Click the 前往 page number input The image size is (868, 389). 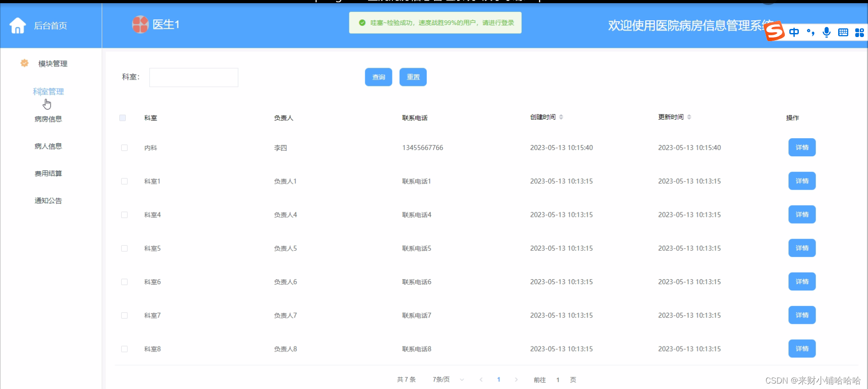click(x=558, y=380)
